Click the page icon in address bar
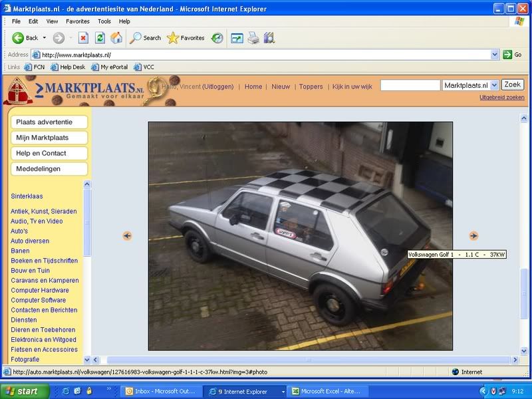Viewport: 532px width, 399px height. 37,55
